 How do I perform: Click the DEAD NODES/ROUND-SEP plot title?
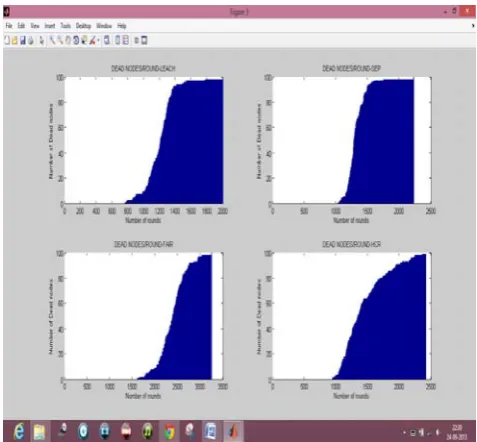(351, 68)
